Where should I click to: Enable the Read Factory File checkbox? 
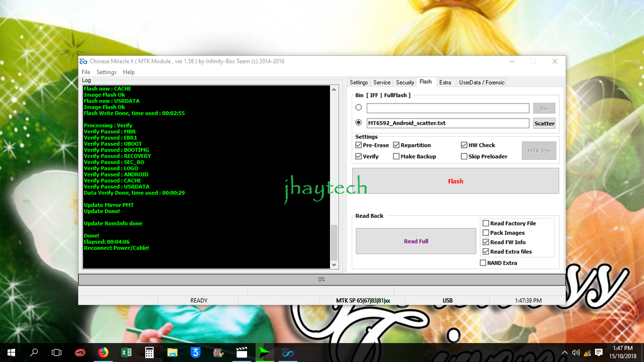486,223
